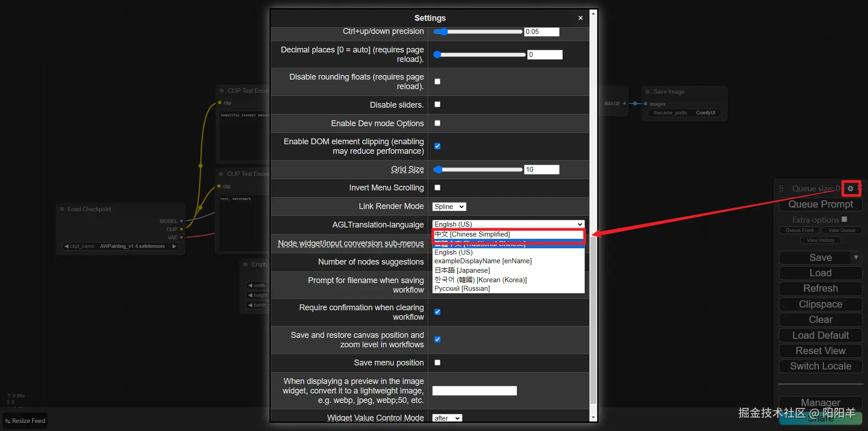Click the Save button
Screen dimensions: 868x431
pos(815,258)
